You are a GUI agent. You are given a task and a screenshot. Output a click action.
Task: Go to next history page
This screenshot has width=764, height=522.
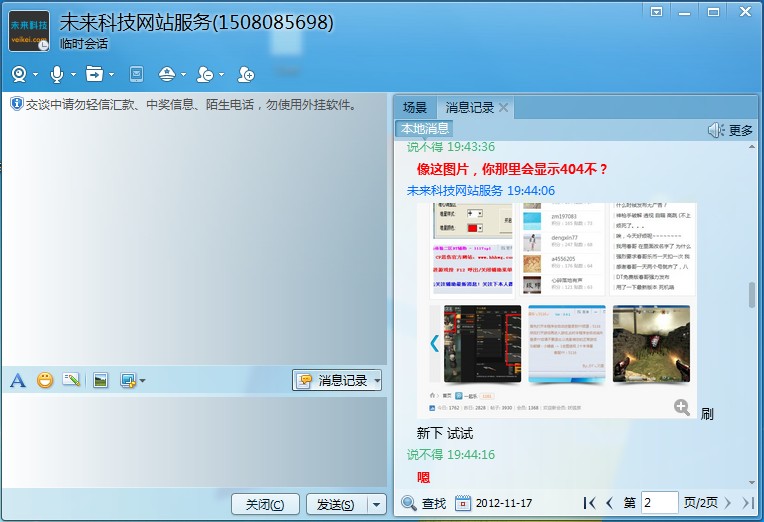[x=728, y=503]
